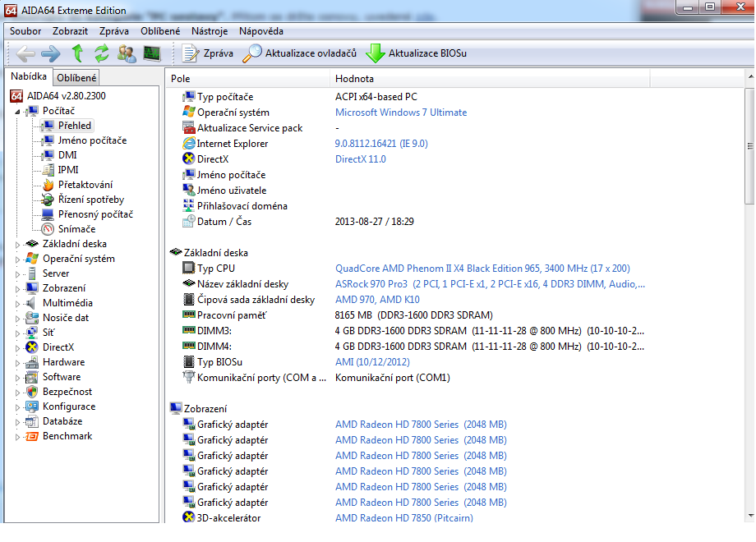Switch to the Oblíbené tab
The image size is (756, 542).
pyautogui.click(x=76, y=78)
